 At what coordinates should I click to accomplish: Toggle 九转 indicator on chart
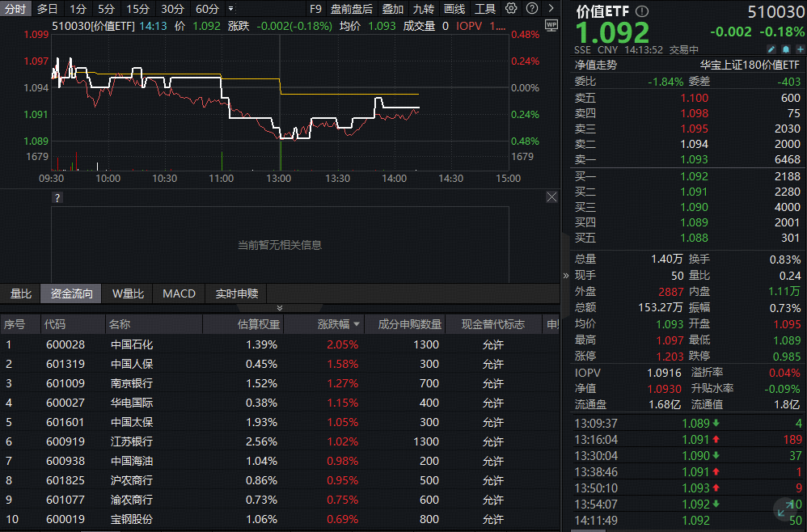(x=423, y=9)
